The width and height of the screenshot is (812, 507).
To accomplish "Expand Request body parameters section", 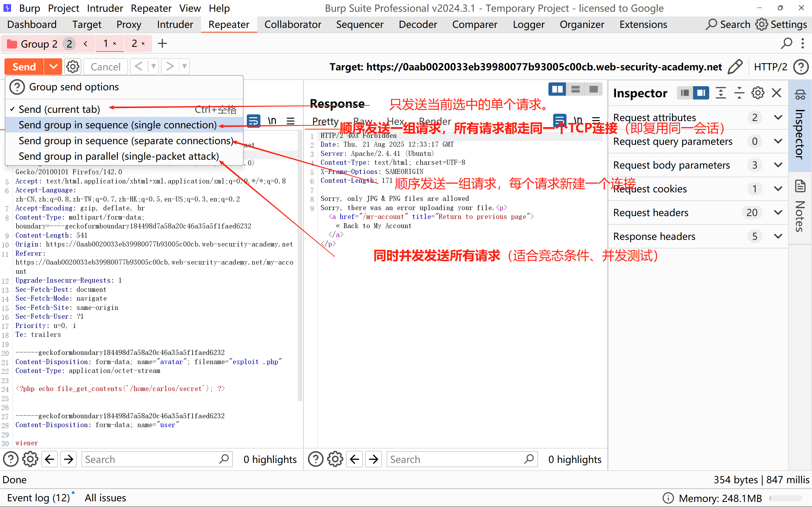I will [x=778, y=165].
